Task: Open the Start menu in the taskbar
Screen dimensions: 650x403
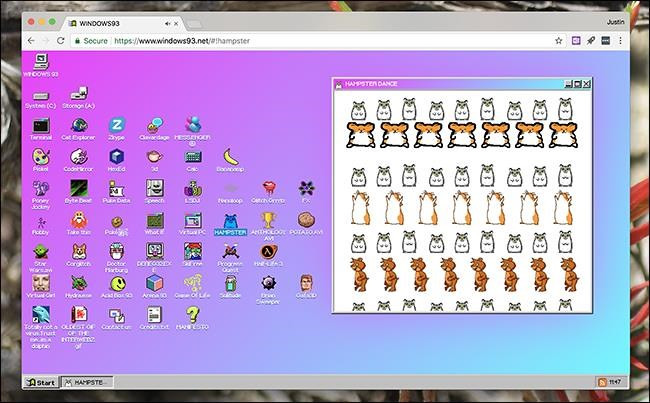Action: (x=41, y=382)
